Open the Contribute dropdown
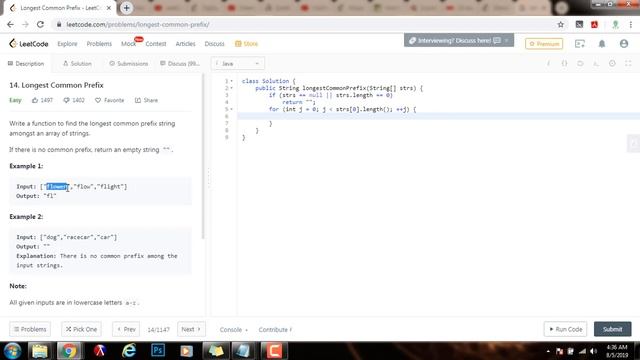Screen dimensions: 640x360 pos(275,329)
